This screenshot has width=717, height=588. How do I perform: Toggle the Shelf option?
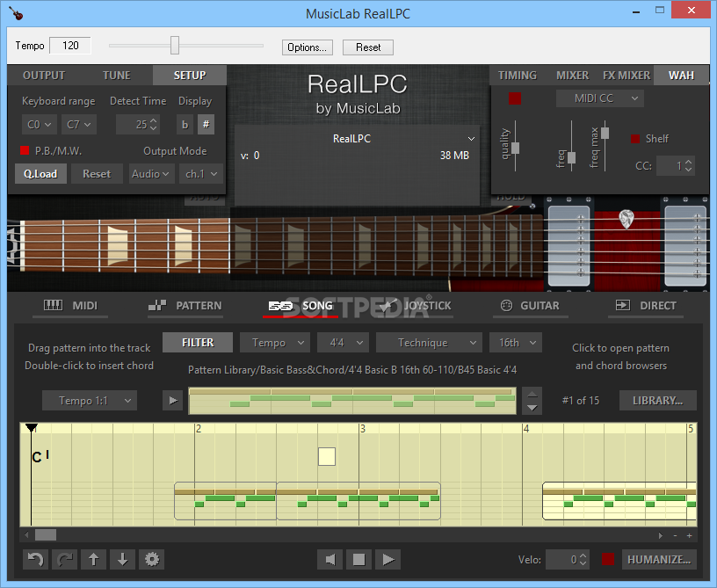(635, 139)
